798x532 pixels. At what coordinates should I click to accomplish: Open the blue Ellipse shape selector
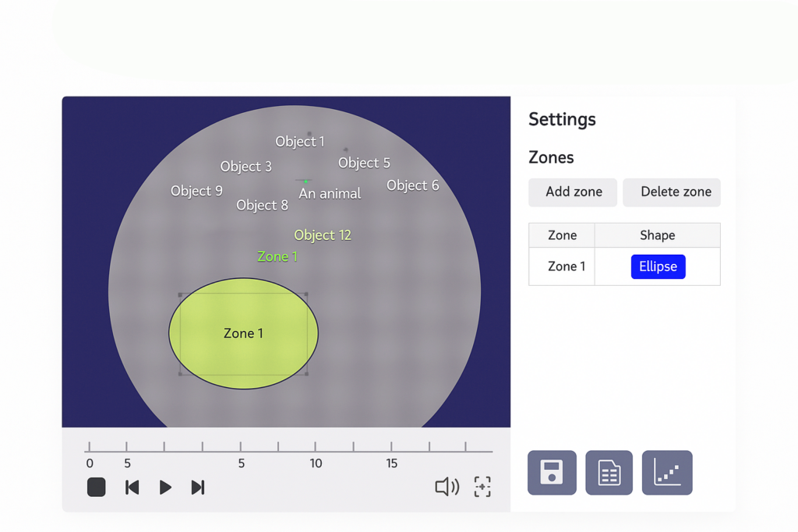[x=658, y=266]
